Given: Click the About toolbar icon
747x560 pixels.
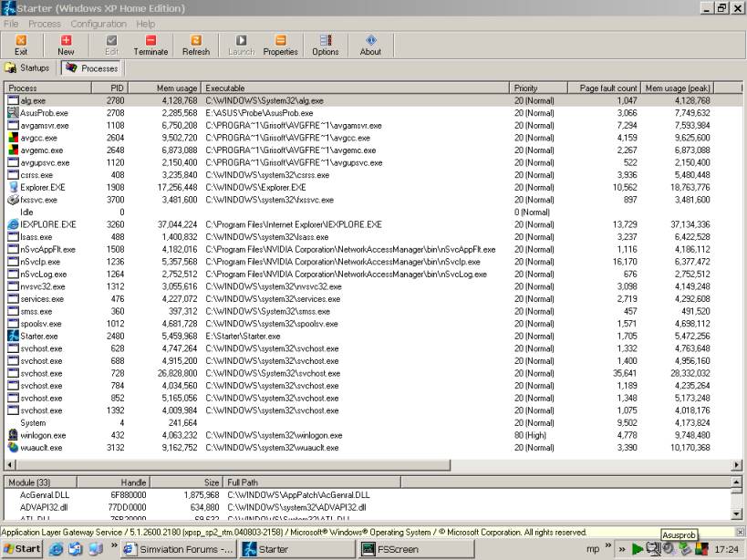Looking at the screenshot, I should 370,45.
